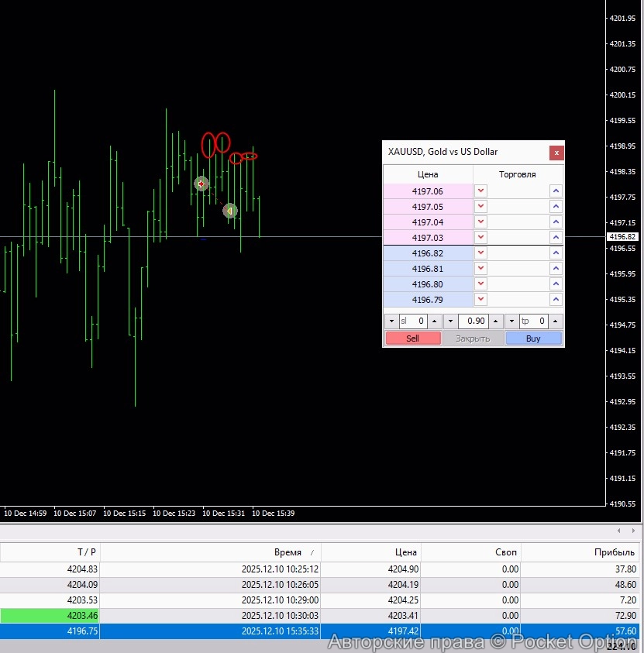The height and width of the screenshot is (653, 644).
Task: Click the red sell arrow at price 4197.06
Action: click(x=480, y=191)
